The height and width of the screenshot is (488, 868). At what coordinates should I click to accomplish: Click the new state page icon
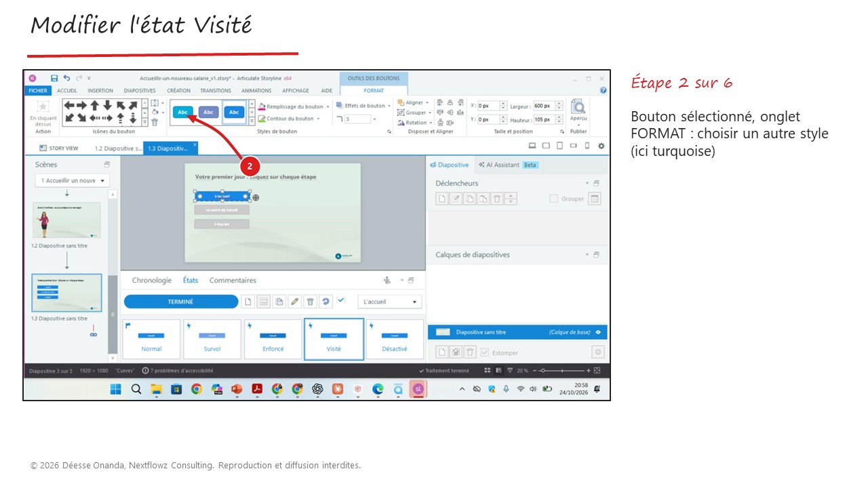point(248,302)
